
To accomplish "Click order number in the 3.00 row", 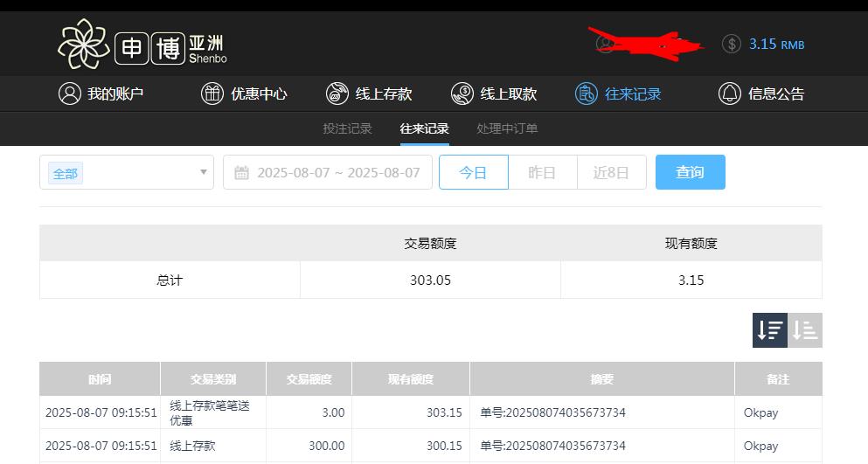I will (x=552, y=412).
